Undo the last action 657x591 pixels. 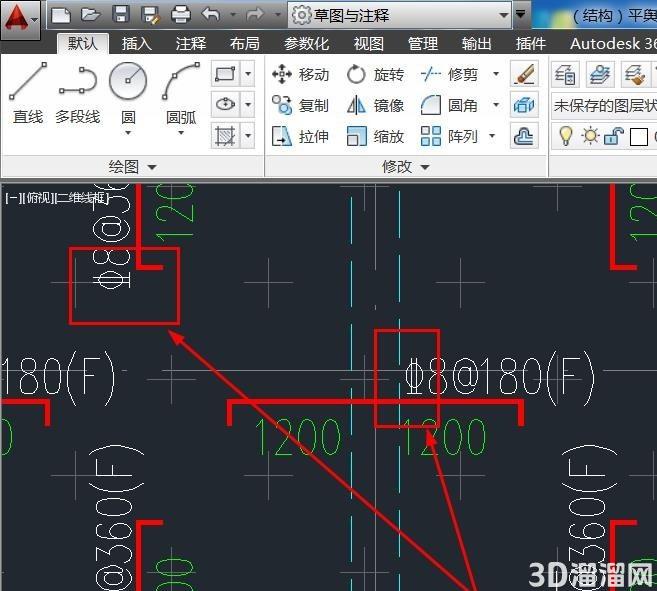[211, 15]
